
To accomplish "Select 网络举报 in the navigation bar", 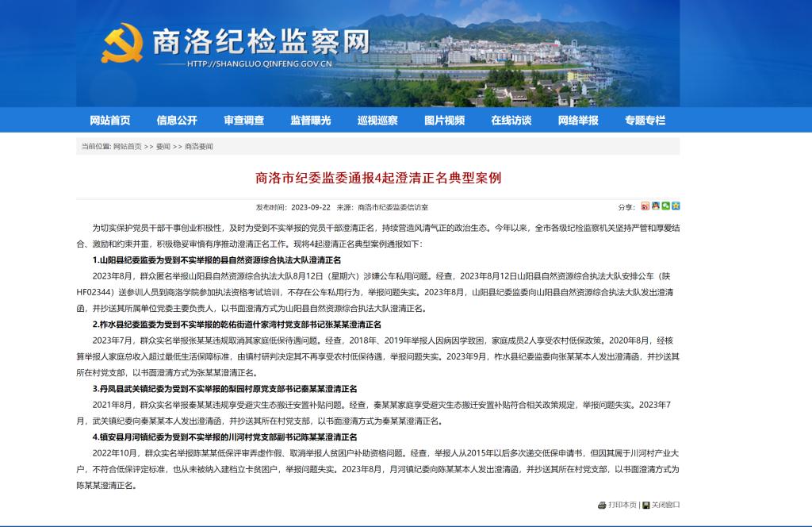I will coord(578,120).
